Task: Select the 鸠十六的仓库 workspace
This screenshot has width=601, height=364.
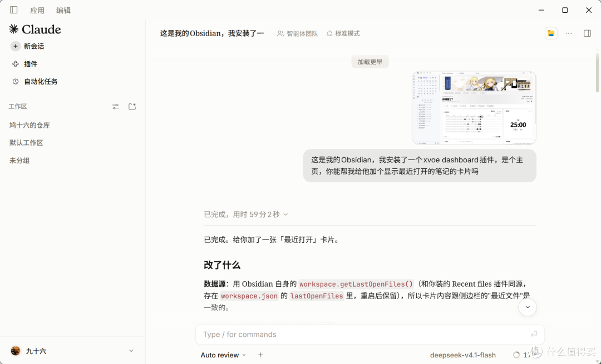Action: pyautogui.click(x=30, y=125)
